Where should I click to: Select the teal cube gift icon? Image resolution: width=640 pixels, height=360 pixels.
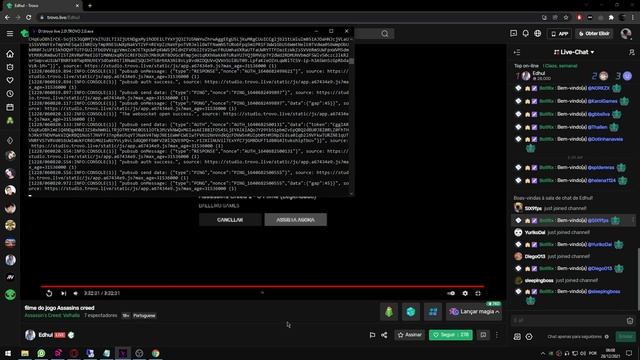[411, 312]
